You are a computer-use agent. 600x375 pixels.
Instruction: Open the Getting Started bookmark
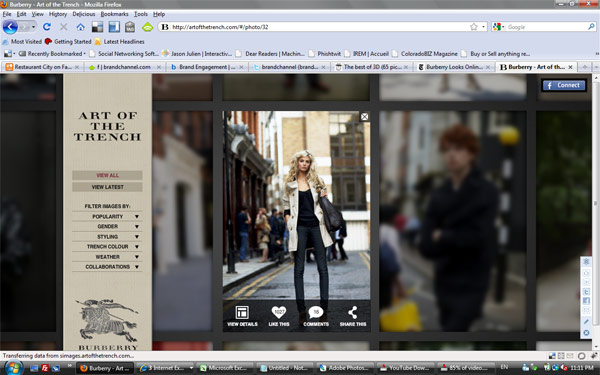[x=68, y=41]
